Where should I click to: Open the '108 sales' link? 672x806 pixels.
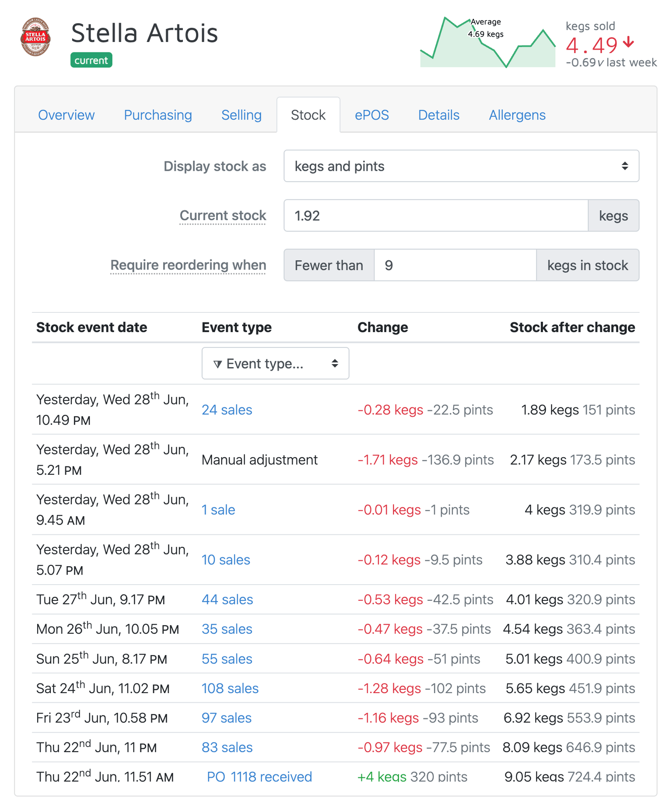(230, 689)
